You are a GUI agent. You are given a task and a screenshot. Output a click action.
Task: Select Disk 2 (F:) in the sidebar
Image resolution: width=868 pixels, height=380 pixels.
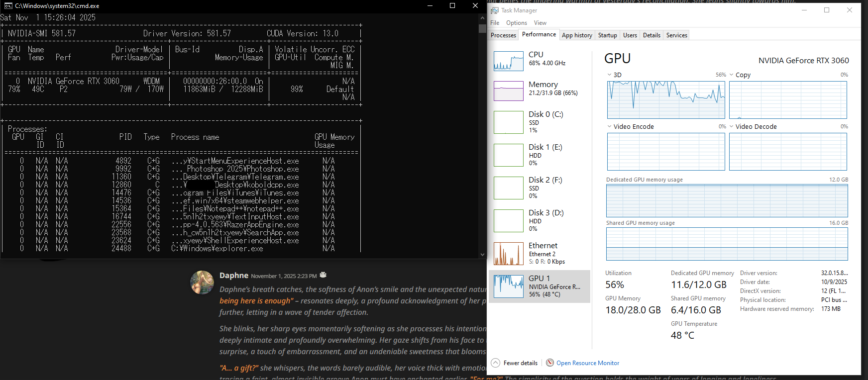coord(540,188)
